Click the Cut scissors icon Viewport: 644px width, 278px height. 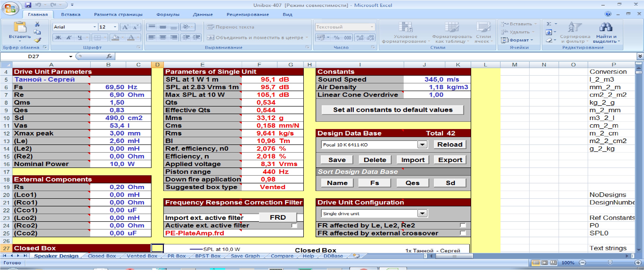[37, 24]
